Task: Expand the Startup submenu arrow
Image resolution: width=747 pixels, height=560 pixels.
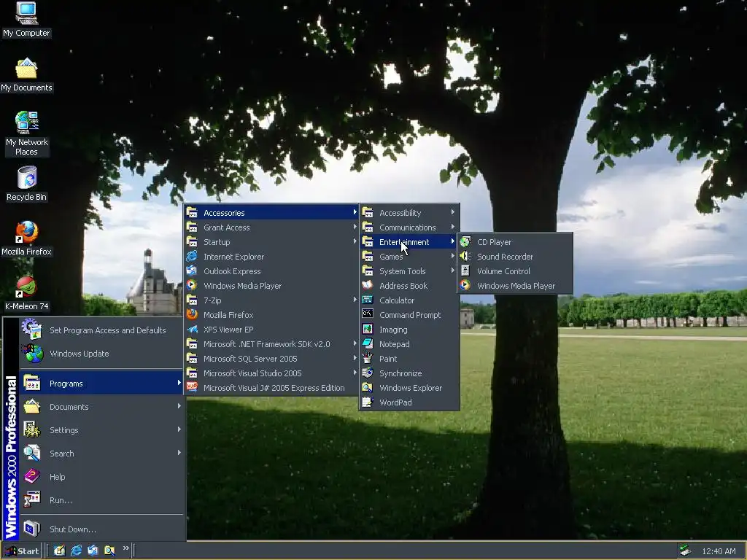Action: tap(355, 241)
